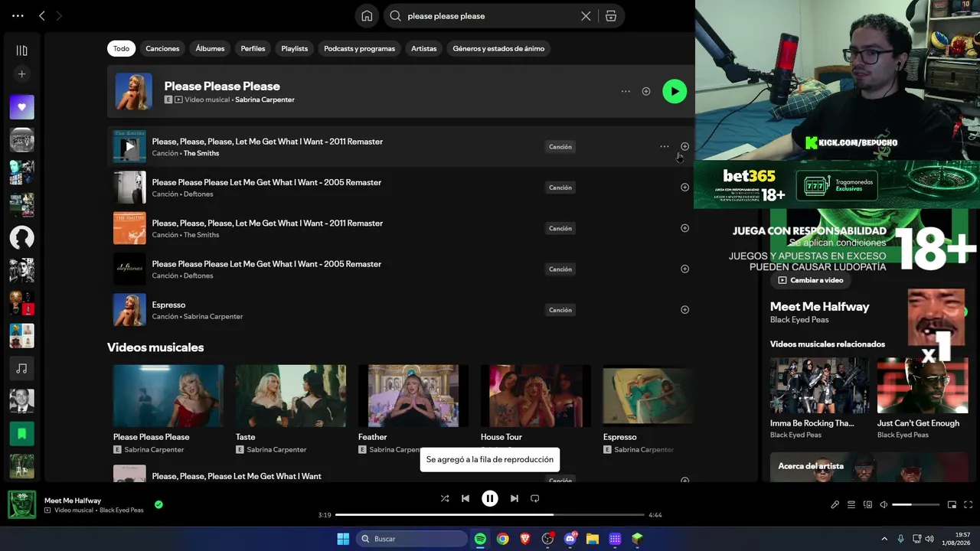Open the Please Please Please music video thumbnail

[168, 396]
